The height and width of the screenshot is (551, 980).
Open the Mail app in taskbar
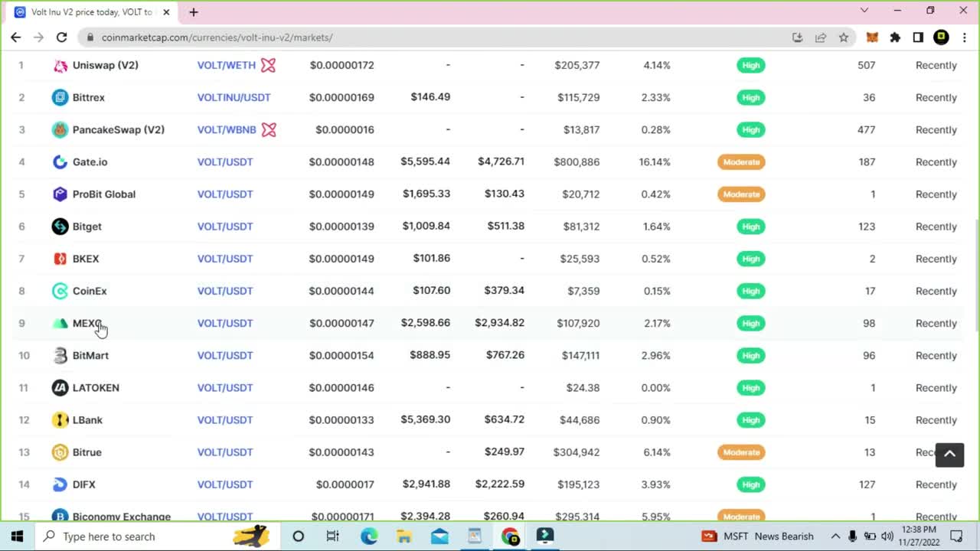(x=439, y=536)
